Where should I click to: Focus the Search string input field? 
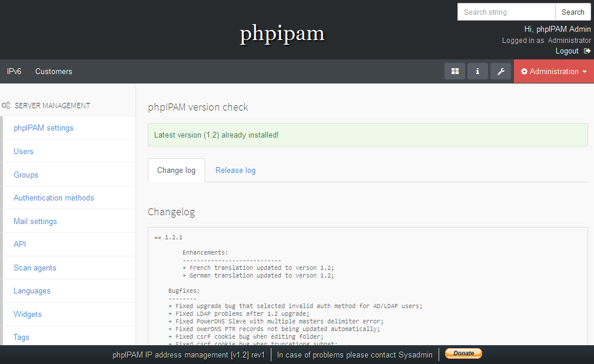pyautogui.click(x=506, y=12)
